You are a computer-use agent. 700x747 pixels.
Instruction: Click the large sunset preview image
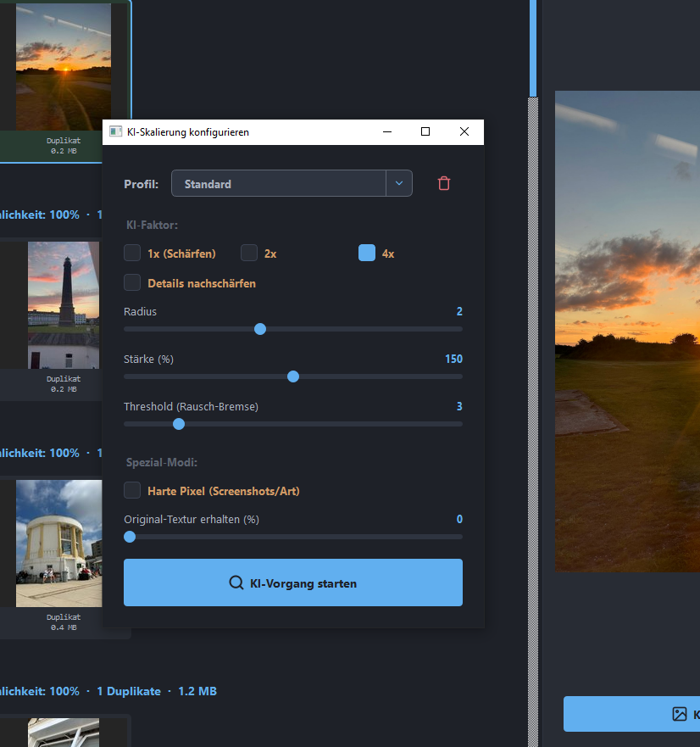(627, 331)
